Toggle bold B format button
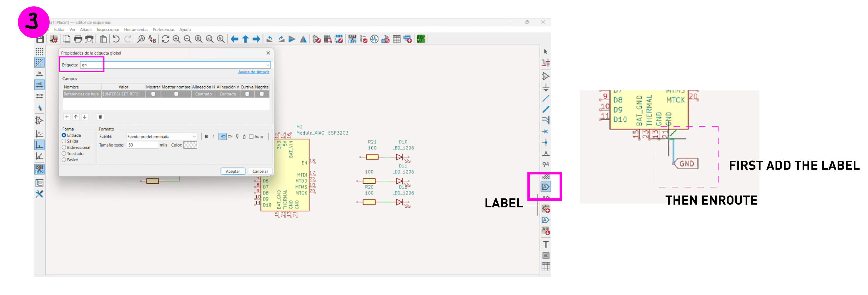This screenshot has width=868, height=295. (x=206, y=136)
